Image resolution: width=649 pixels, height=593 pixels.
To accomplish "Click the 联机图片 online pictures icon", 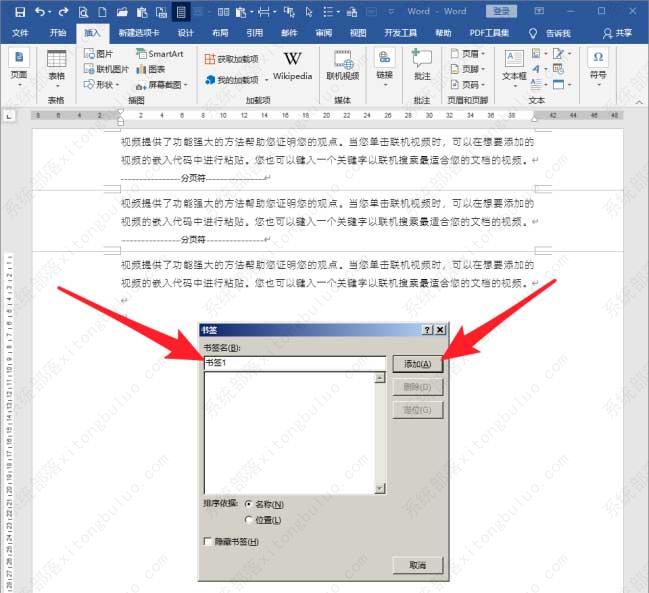I will point(106,69).
